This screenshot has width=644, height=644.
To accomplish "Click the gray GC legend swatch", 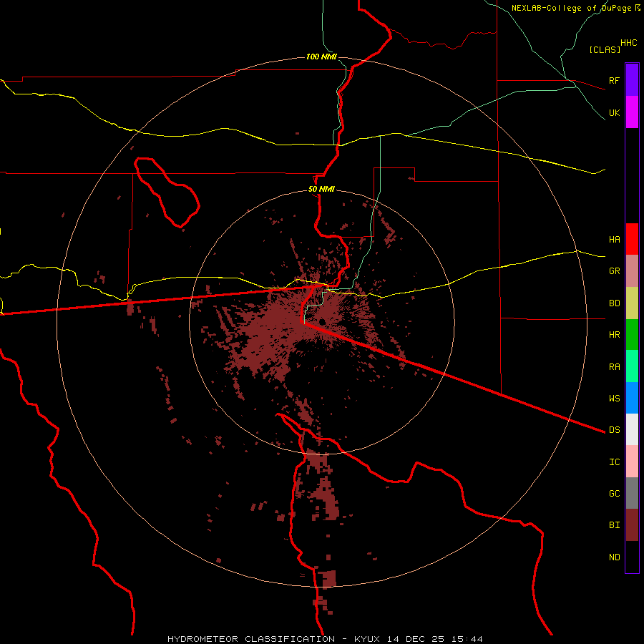I will pyautogui.click(x=632, y=493).
